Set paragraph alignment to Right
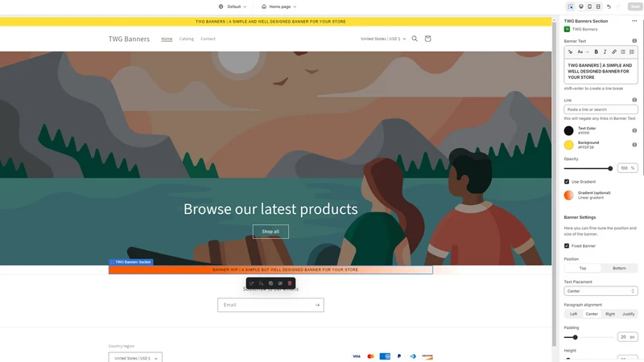The height and width of the screenshot is (362, 644). [x=610, y=314]
